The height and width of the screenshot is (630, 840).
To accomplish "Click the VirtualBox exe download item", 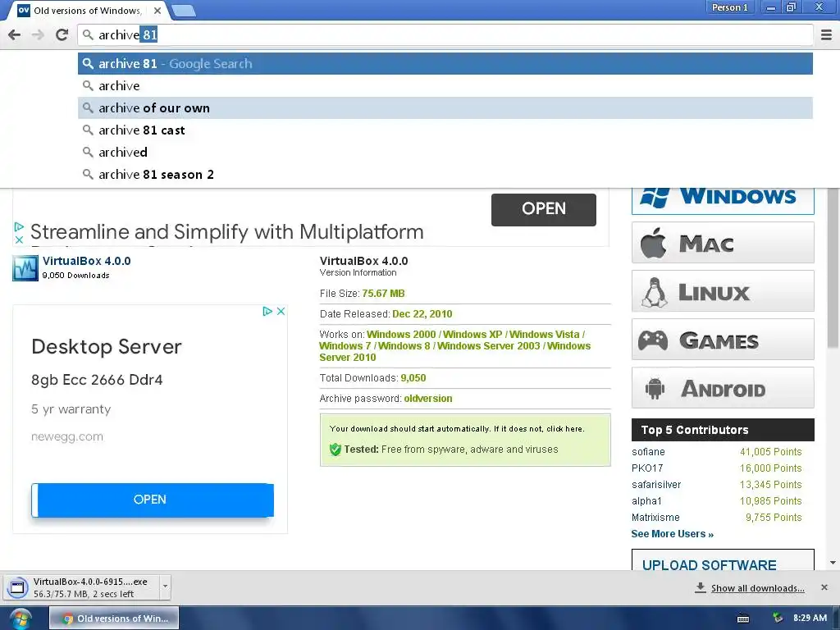I will (x=83, y=587).
